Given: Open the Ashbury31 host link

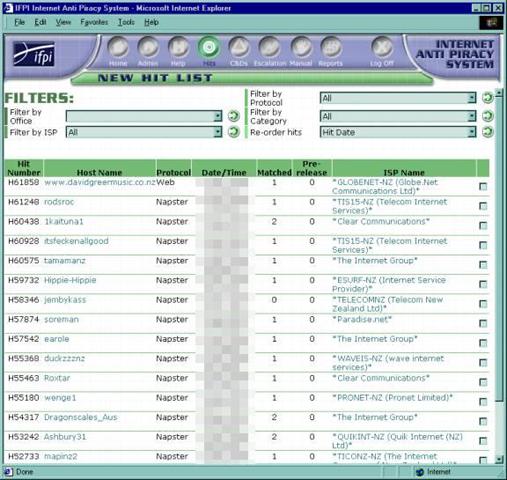Looking at the screenshot, I should [x=65, y=437].
